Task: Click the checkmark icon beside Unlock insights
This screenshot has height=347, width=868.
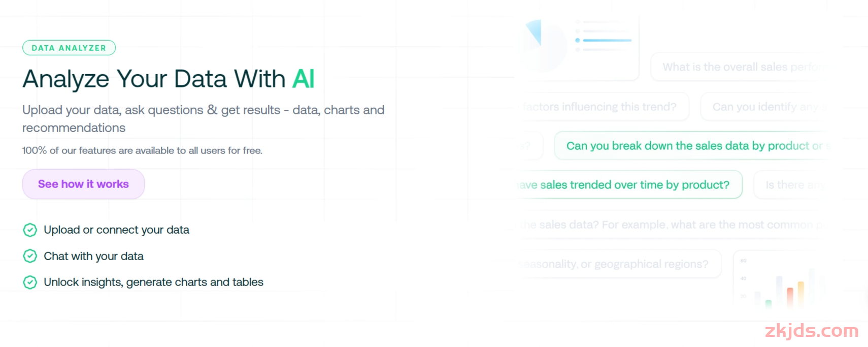Action: coord(30,282)
